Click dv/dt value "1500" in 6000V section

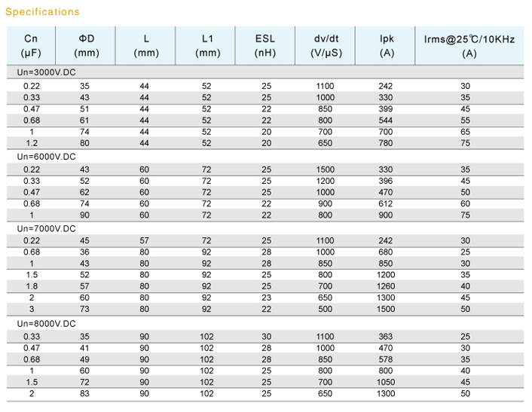click(326, 169)
